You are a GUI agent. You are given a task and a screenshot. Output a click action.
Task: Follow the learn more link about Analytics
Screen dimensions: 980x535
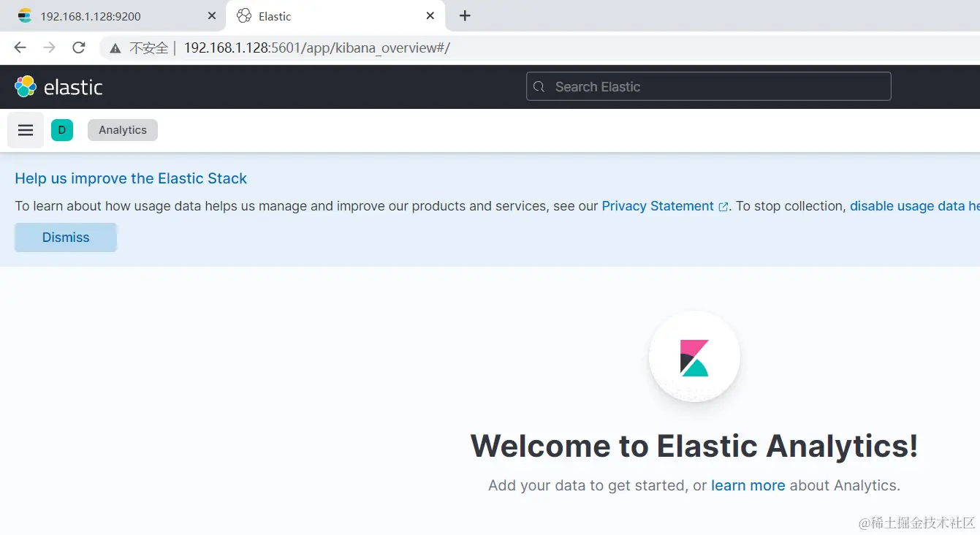[x=748, y=485]
